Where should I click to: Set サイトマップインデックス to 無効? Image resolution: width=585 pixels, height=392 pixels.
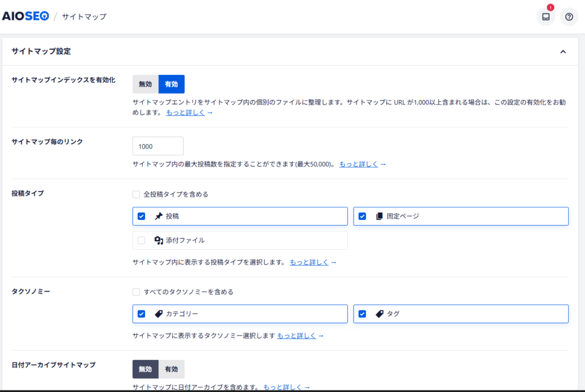click(145, 84)
